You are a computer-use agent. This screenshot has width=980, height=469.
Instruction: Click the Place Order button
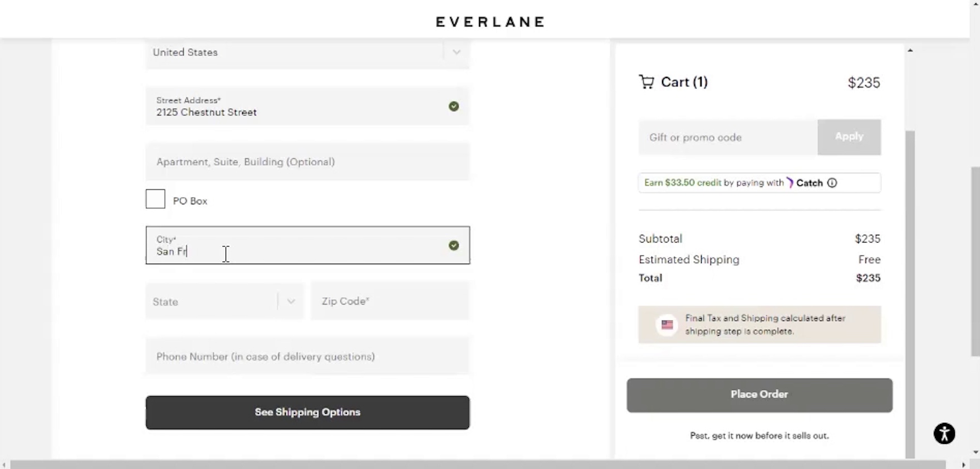click(x=759, y=395)
